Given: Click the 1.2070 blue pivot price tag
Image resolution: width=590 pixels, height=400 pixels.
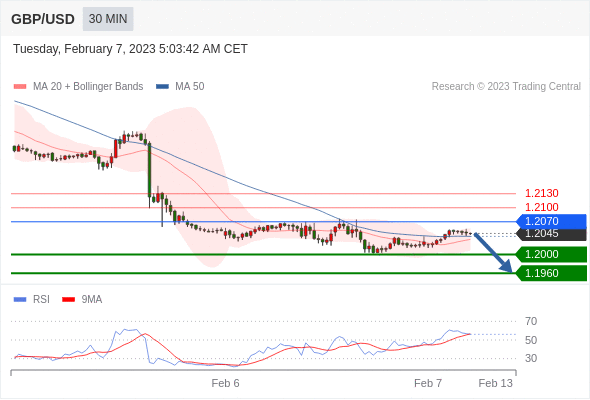Looking at the screenshot, I should [x=551, y=221].
